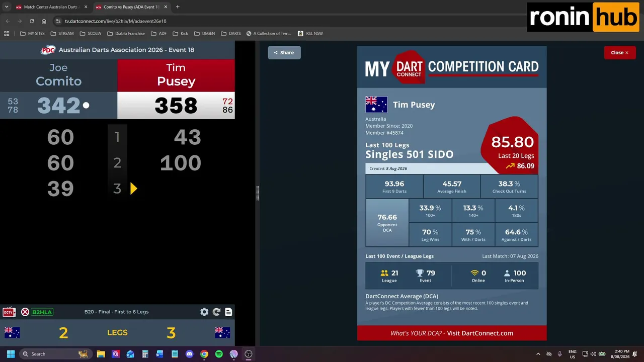Screen dimensions: 644x362
Task: Click the red X icon beside B2HLA
Action: click(x=25, y=312)
